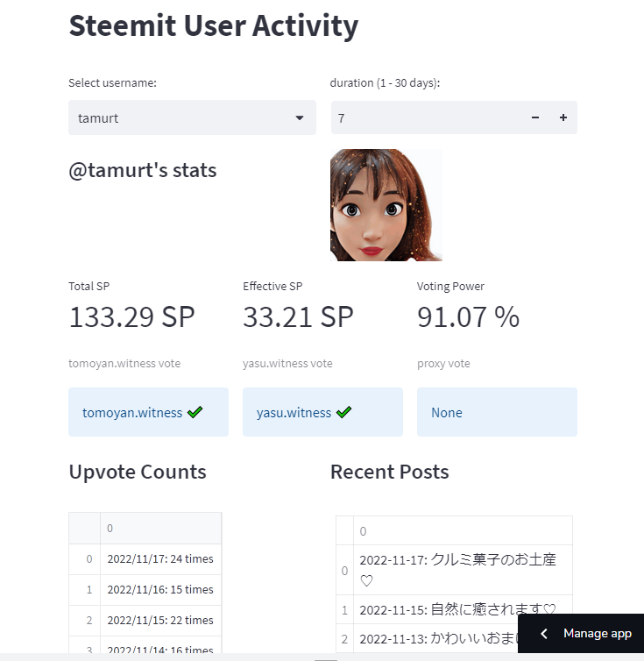This screenshot has height=661, width=644.
Task: Click row index 2 in Recent Posts table
Action: tap(344, 639)
